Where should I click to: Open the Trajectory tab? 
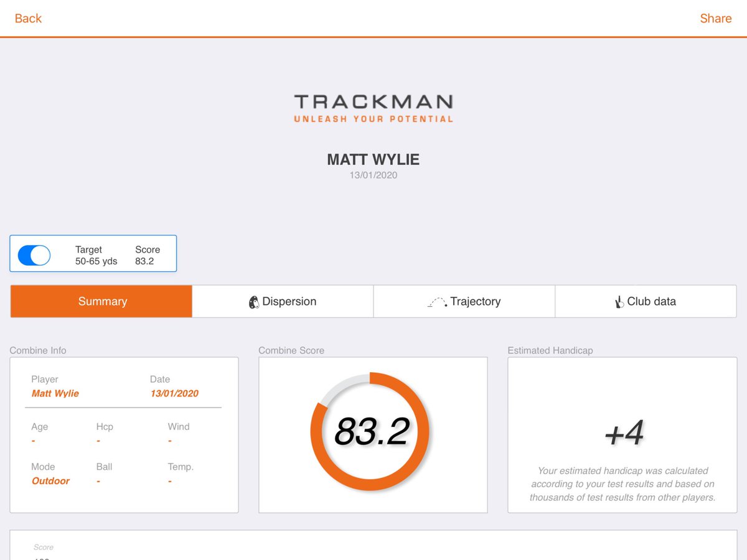click(x=464, y=301)
